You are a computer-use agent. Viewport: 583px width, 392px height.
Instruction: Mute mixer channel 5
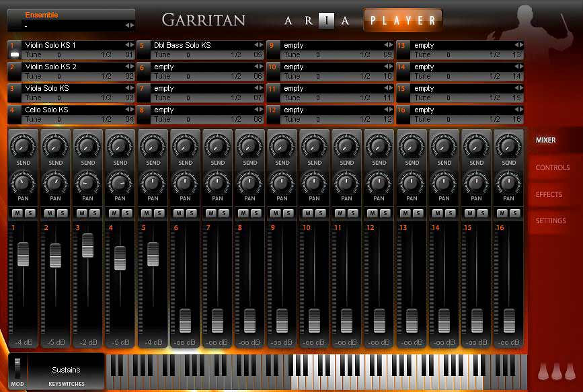point(147,213)
